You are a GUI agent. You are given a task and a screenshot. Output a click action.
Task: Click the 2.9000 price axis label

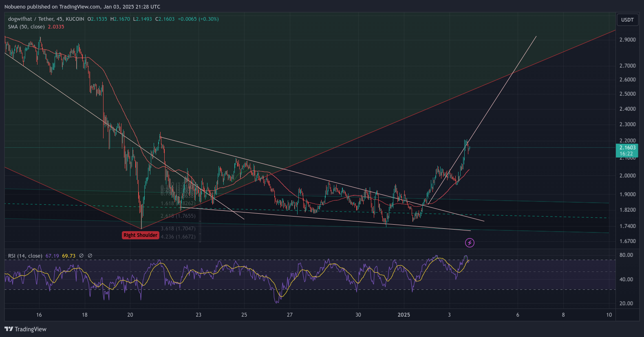tap(627, 39)
